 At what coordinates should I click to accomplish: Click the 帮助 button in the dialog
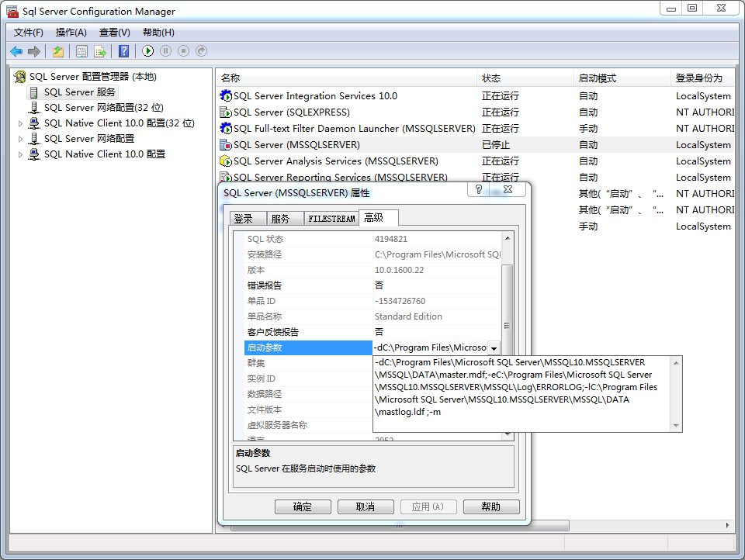pyautogui.click(x=490, y=506)
